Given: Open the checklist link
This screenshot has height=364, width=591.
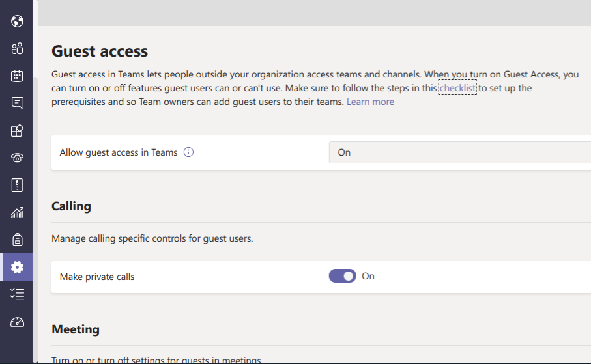Looking at the screenshot, I should [x=457, y=88].
